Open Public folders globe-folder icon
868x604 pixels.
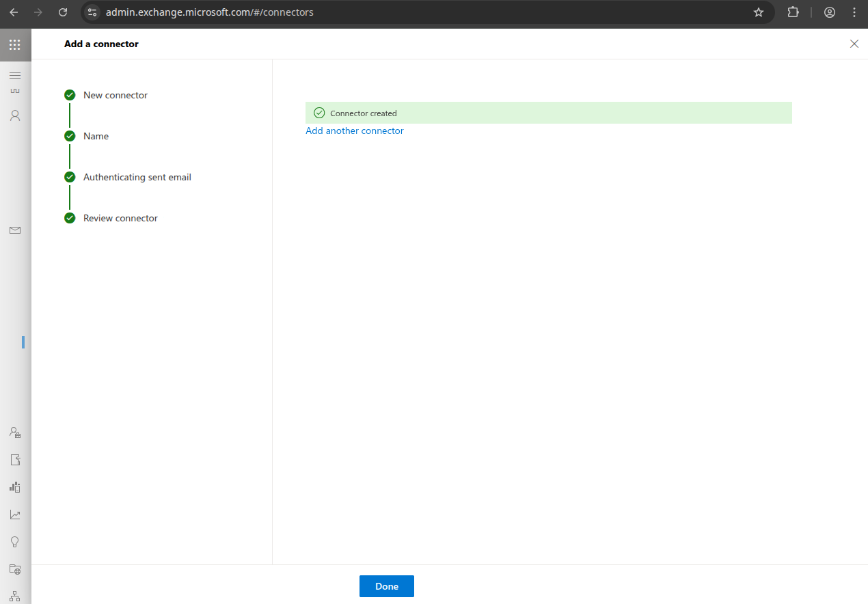(x=15, y=569)
